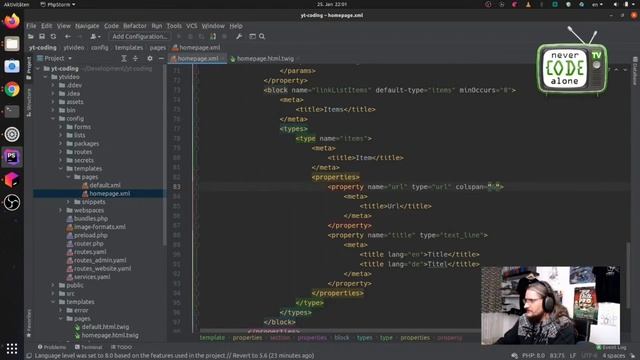This screenshot has height=360, width=640.
Task: Open the TODO tool window
Action: tap(121, 347)
